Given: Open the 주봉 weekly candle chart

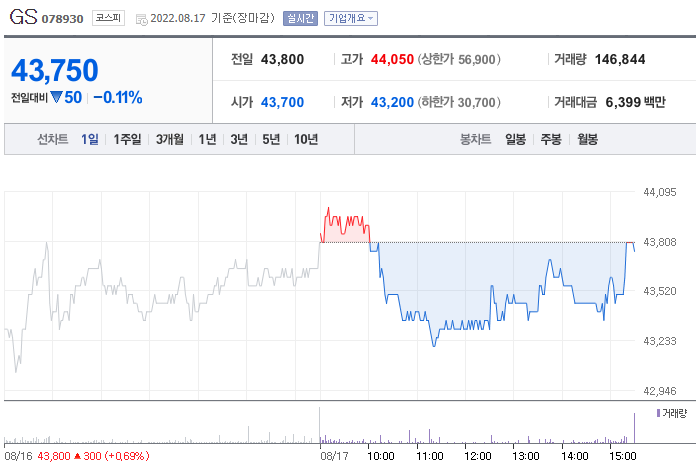Looking at the screenshot, I should click(551, 139).
